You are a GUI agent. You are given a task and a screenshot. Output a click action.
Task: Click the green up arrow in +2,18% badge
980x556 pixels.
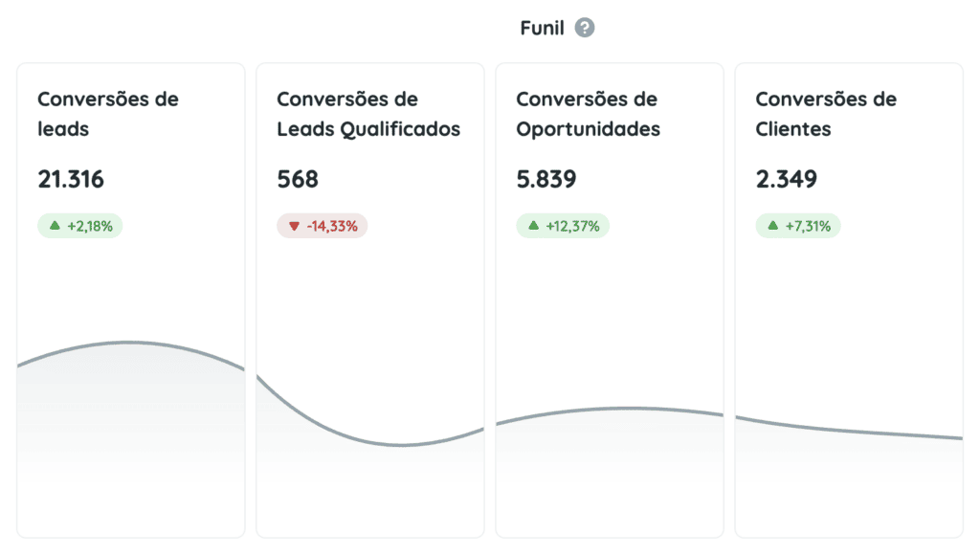pyautogui.click(x=55, y=226)
